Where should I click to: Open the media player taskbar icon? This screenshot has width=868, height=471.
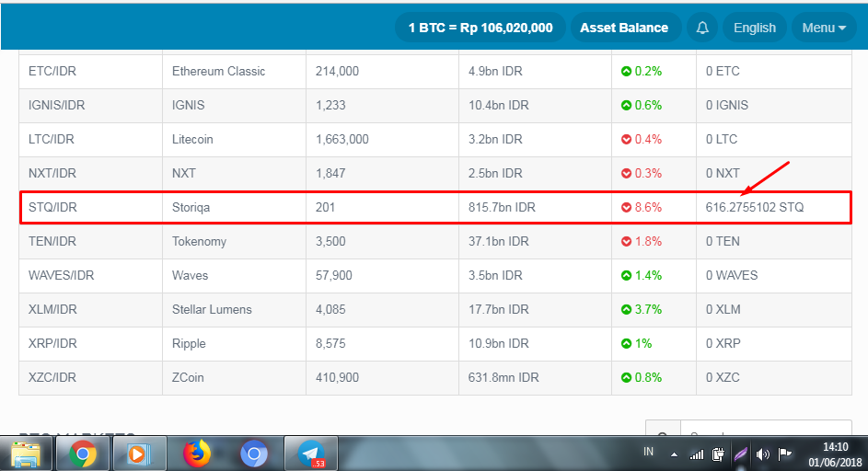[x=140, y=454]
